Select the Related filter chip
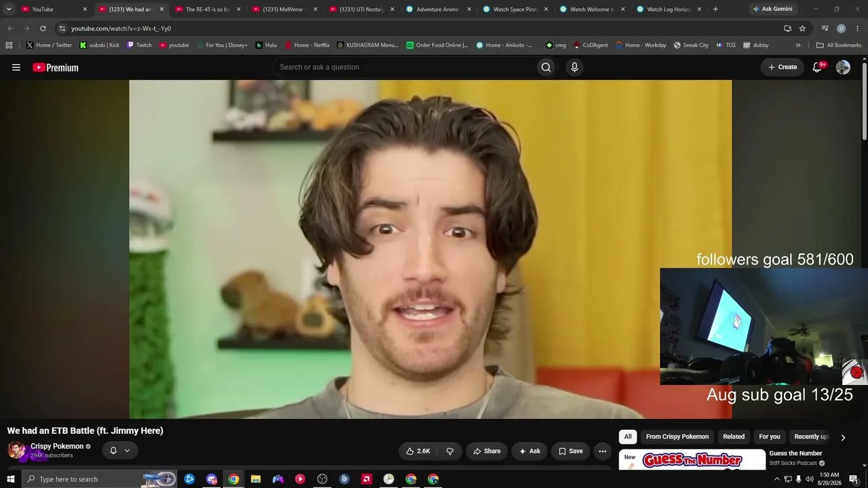 tap(734, 437)
